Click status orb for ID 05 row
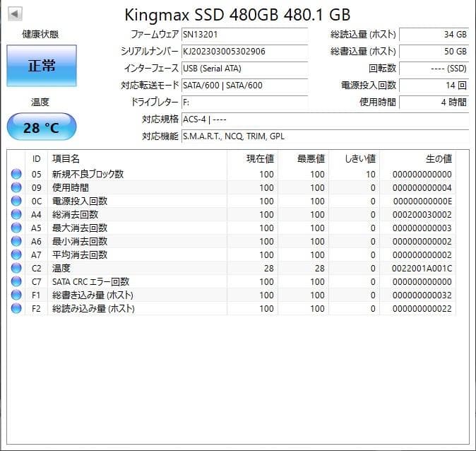Screen dimensions: 476x451 click(16, 174)
